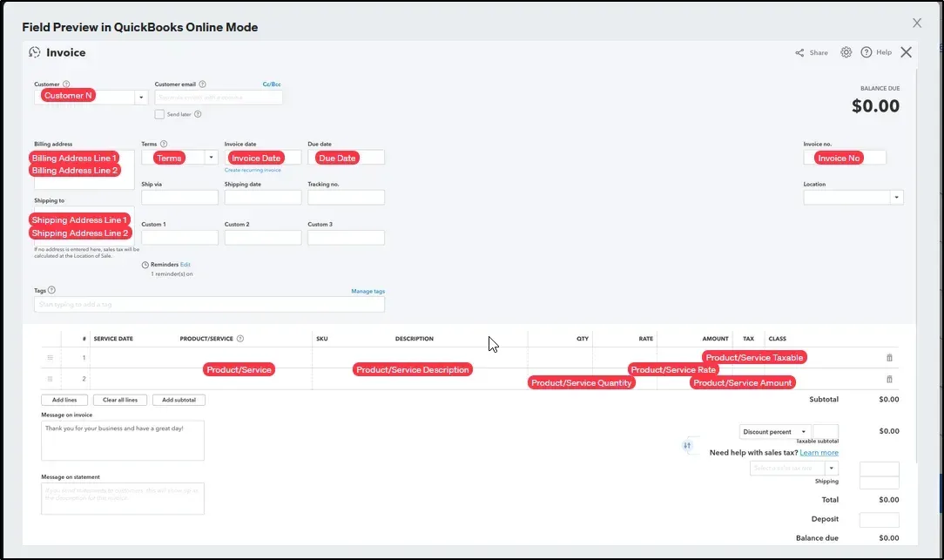Click the drag handle on line 1
This screenshot has height=560, width=944.
(x=50, y=358)
